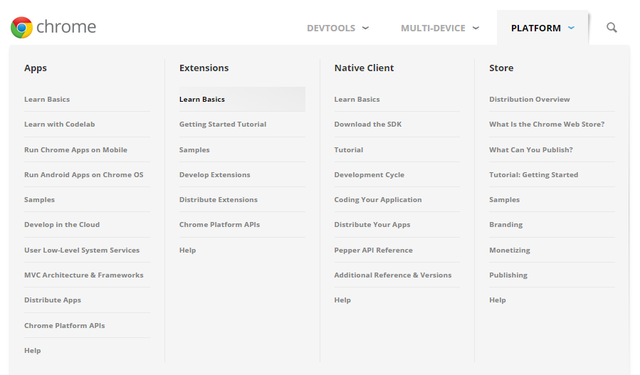Expand the DEVTOOLS dropdown chevron

(365, 28)
